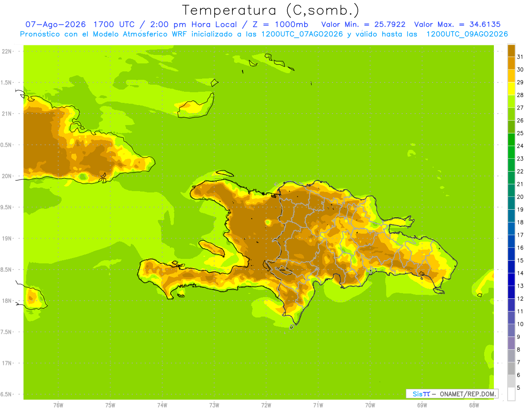This screenshot has width=532, height=411.
Task: Click 'Valor Min. = 25.7922' value
Action: pyautogui.click(x=363, y=24)
